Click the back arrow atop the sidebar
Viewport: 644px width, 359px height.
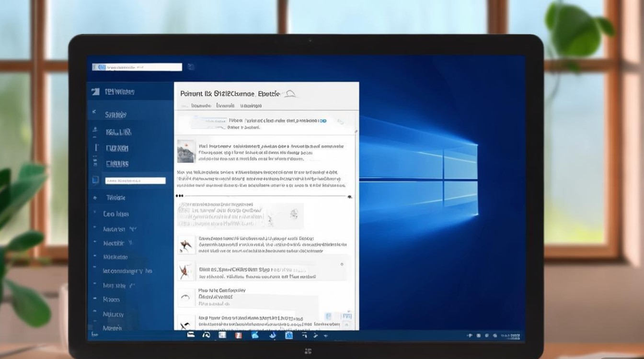click(x=94, y=111)
